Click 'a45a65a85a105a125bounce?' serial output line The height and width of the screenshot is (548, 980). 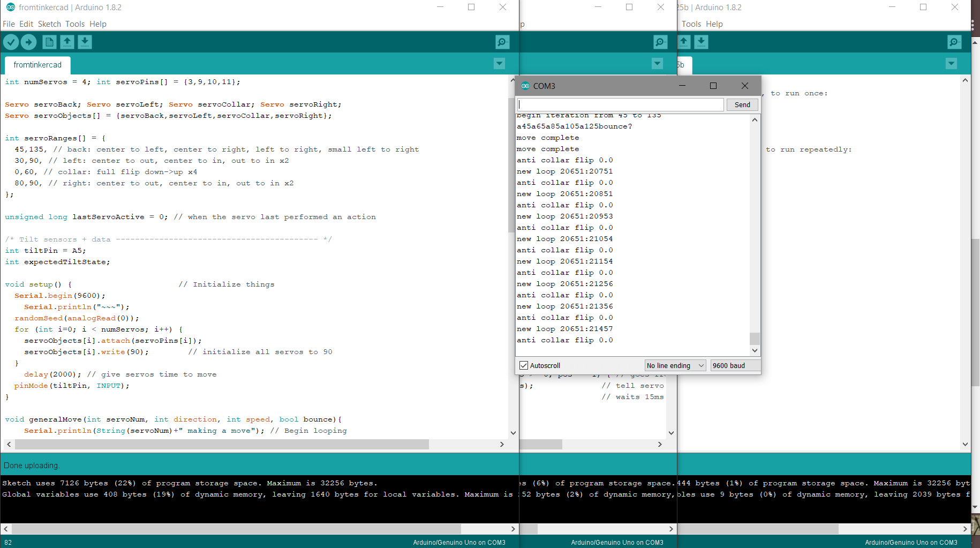[x=574, y=126]
